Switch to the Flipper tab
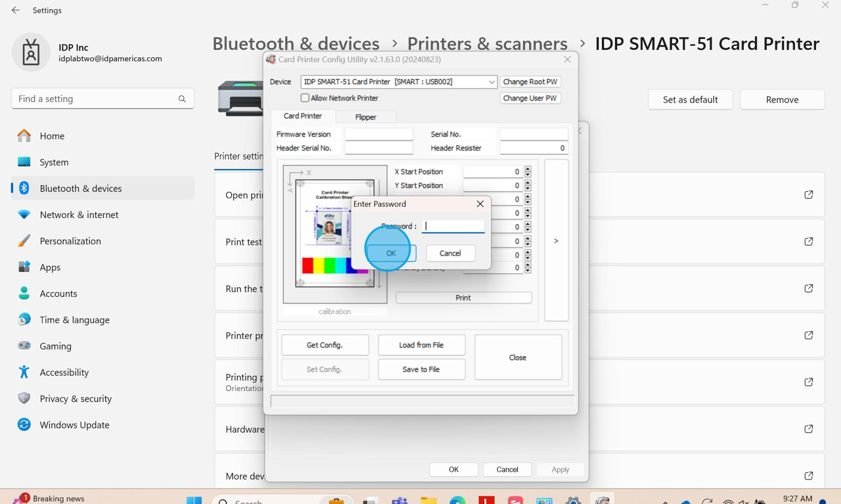 coord(366,117)
